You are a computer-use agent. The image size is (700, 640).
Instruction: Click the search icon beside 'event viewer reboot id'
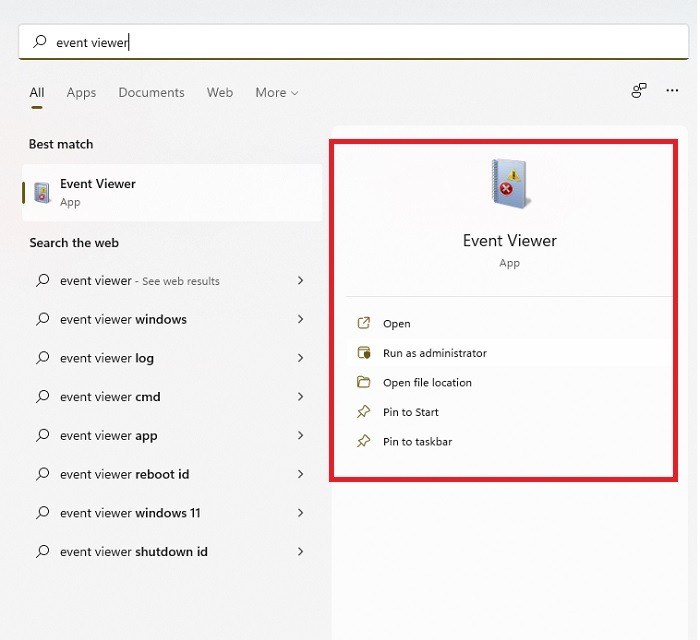(x=42, y=474)
